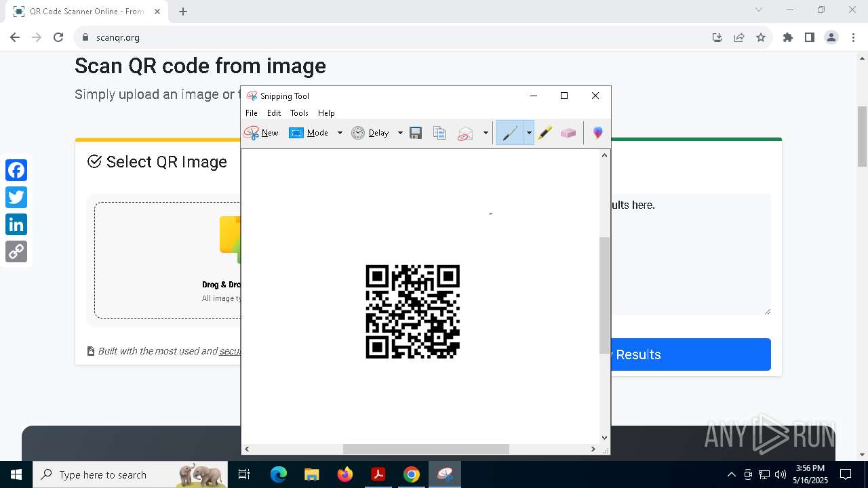
Task: Switch to Chrome on the taskbar
Action: click(x=412, y=474)
